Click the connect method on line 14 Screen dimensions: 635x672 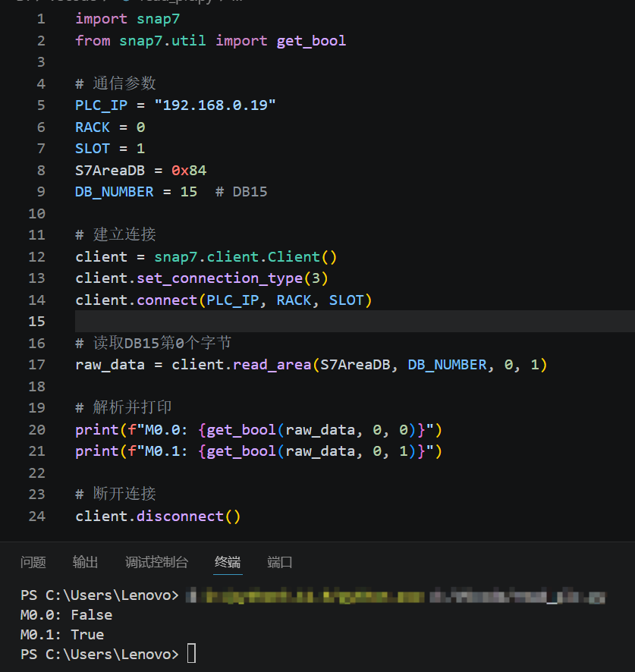167,300
